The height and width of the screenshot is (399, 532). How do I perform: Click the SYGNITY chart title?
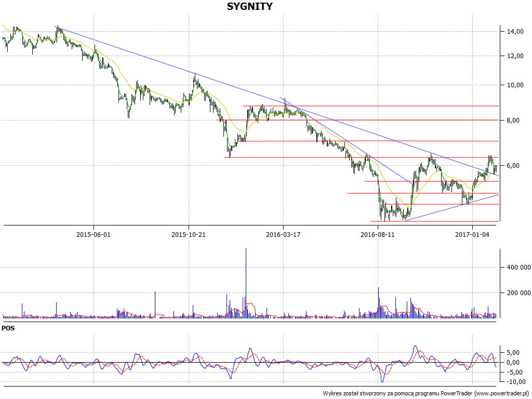pyautogui.click(x=250, y=6)
